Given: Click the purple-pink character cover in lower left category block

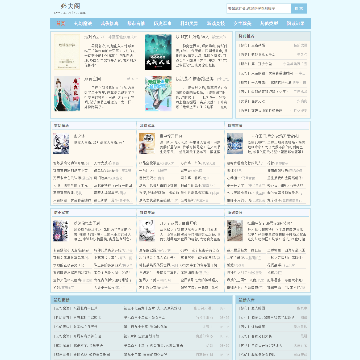Looking at the screenshot, I should (61, 231).
